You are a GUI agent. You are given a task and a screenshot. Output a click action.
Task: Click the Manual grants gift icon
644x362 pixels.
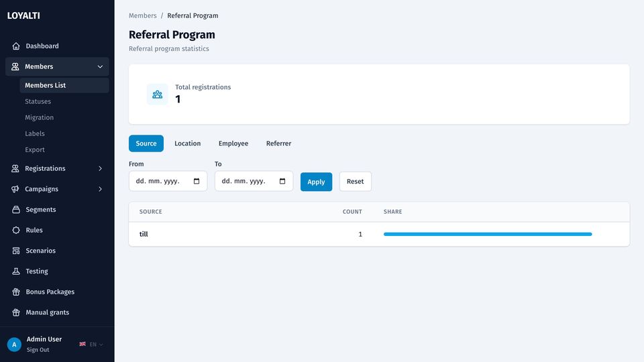(16, 312)
